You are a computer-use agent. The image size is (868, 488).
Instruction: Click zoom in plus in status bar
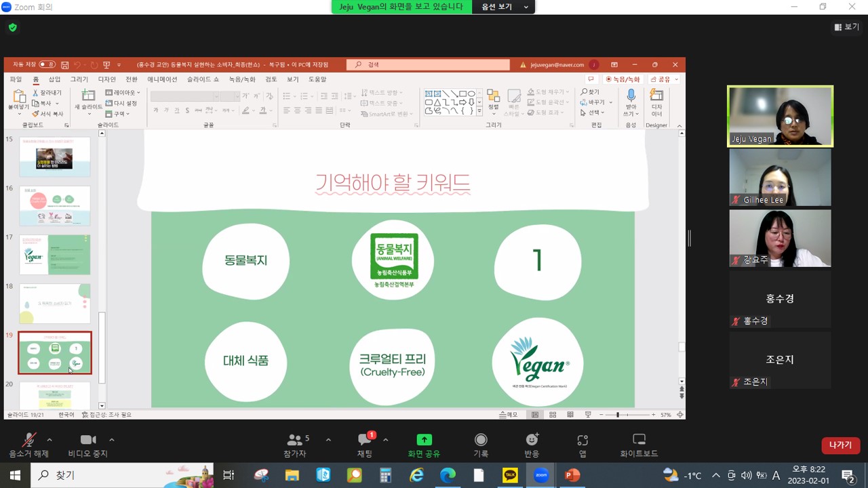653,414
